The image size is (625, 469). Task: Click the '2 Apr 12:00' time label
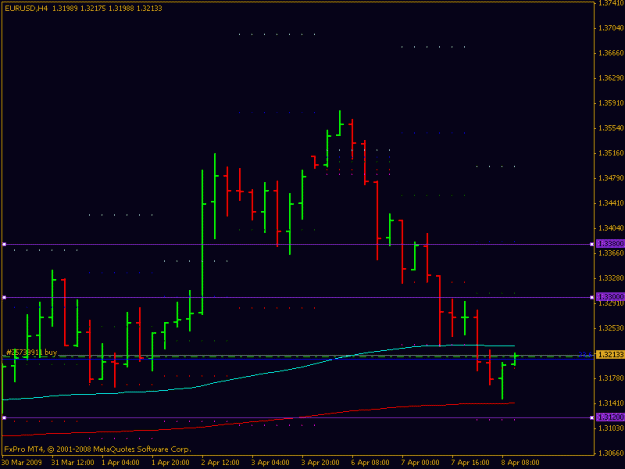click(x=220, y=463)
